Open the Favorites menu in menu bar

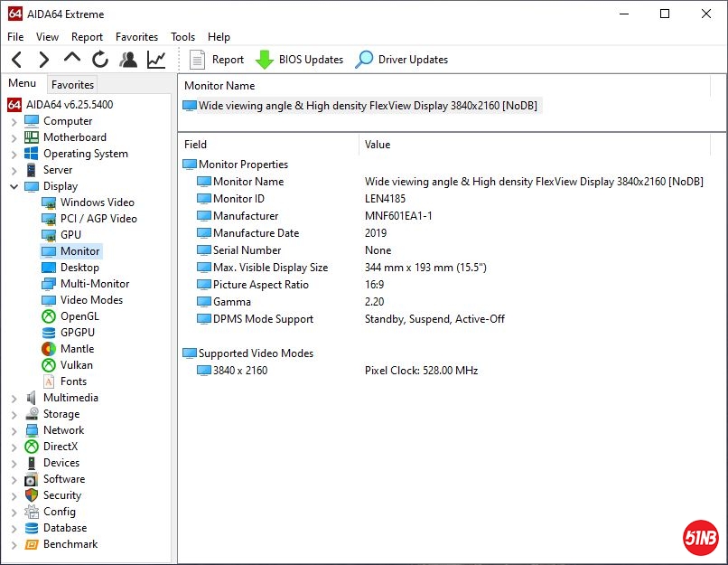[x=136, y=37]
